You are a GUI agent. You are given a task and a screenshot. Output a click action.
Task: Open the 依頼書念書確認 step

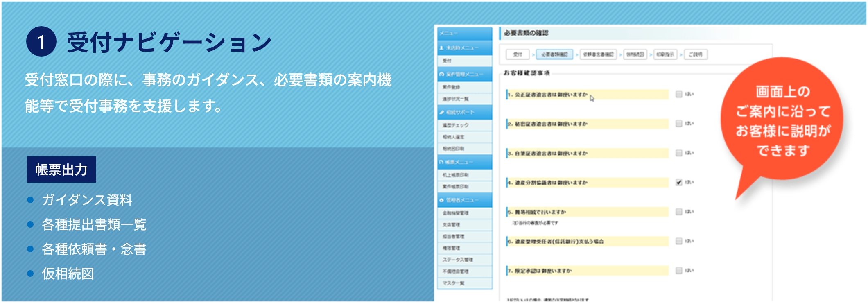click(598, 54)
